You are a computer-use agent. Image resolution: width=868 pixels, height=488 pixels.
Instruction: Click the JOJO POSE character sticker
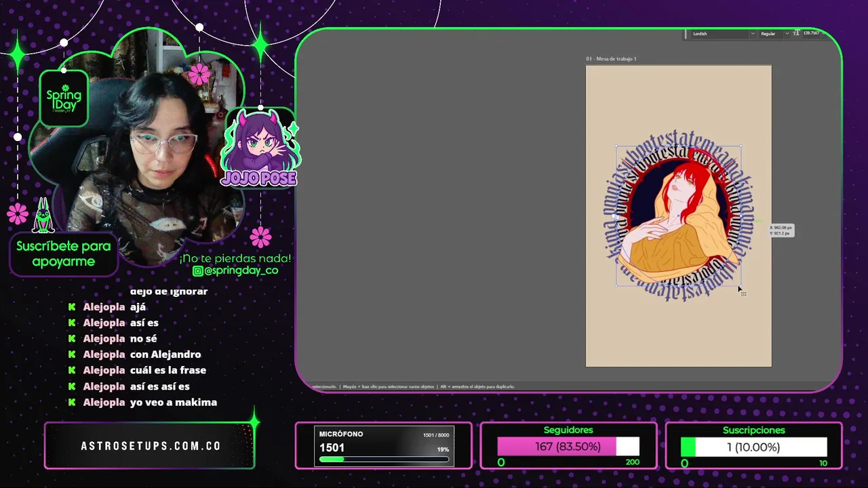pos(260,147)
